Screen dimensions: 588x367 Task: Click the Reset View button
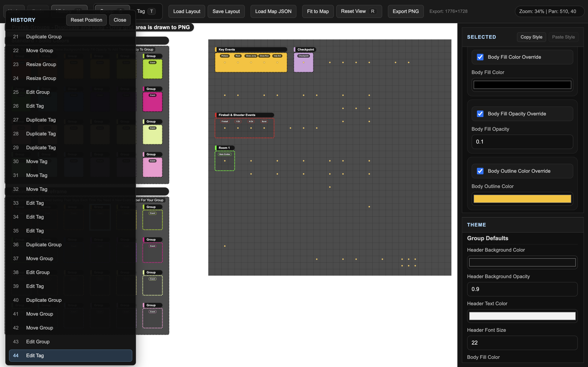click(x=359, y=11)
